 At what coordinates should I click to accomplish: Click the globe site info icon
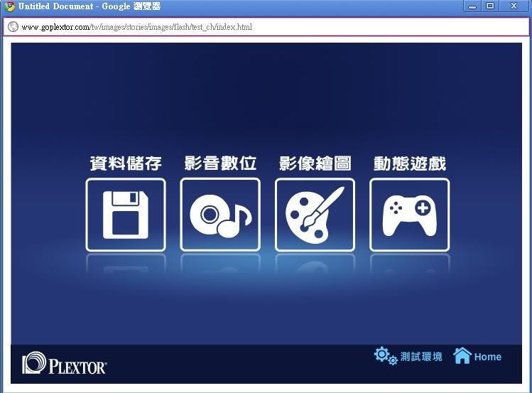(x=12, y=27)
